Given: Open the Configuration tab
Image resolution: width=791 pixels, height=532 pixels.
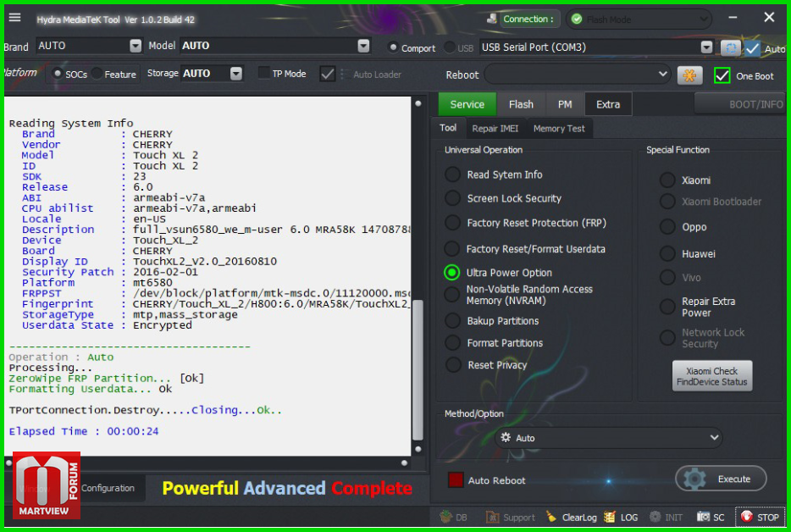Looking at the screenshot, I should [x=108, y=488].
